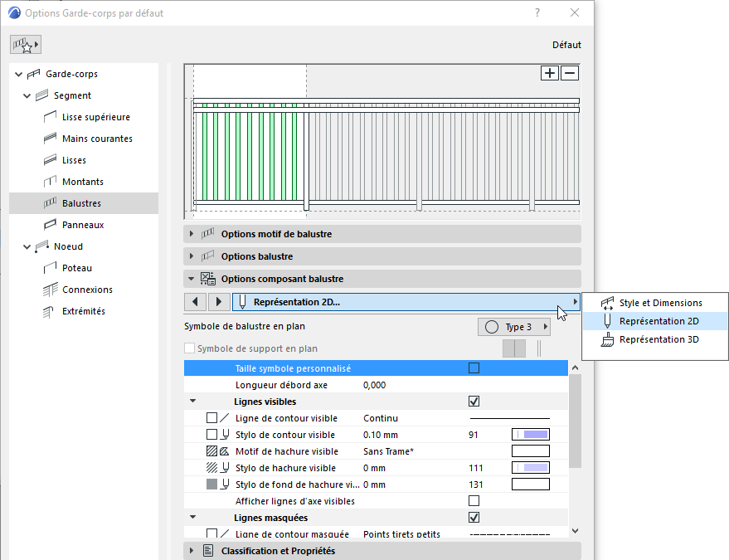Zoom in the preview with plus icon
Screen dimensions: 729x560
pyautogui.click(x=550, y=73)
